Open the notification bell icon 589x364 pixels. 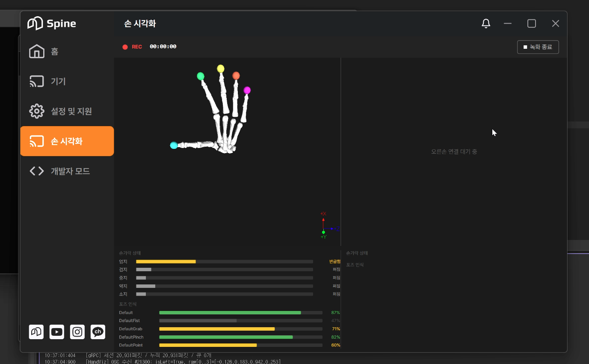click(x=486, y=24)
